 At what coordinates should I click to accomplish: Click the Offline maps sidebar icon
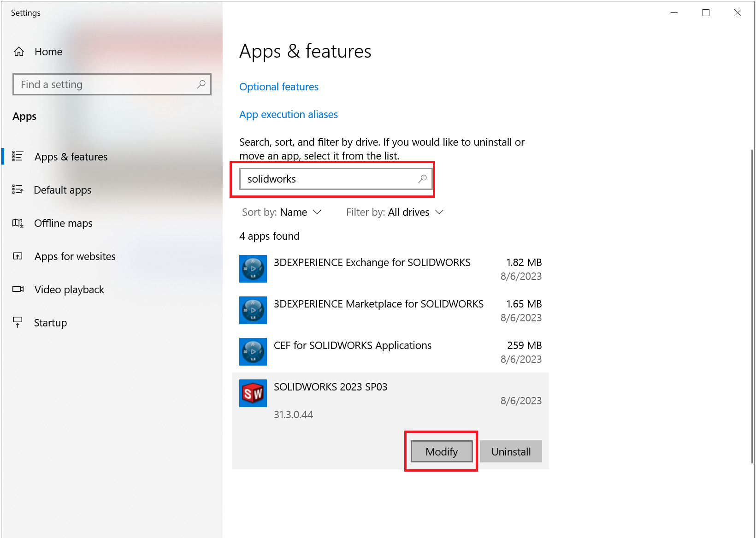pyautogui.click(x=18, y=223)
